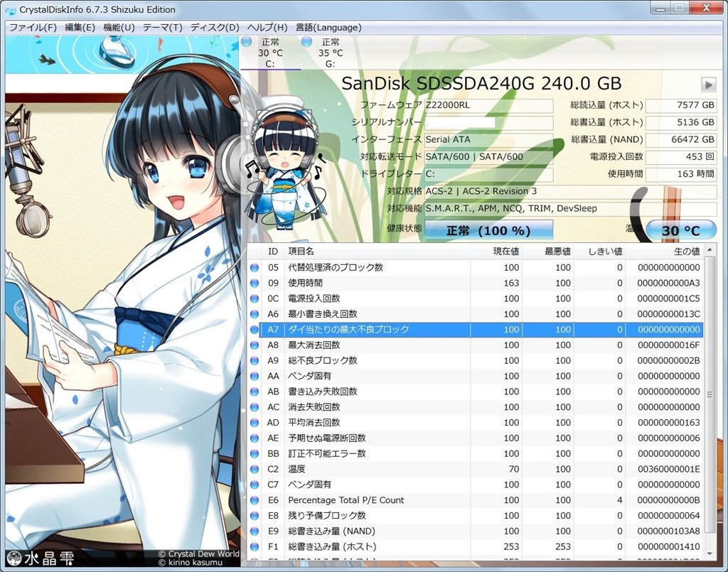Viewport: 728px width, 572px height.
Task: Click the status orb of row A9
Action: pos(255,361)
